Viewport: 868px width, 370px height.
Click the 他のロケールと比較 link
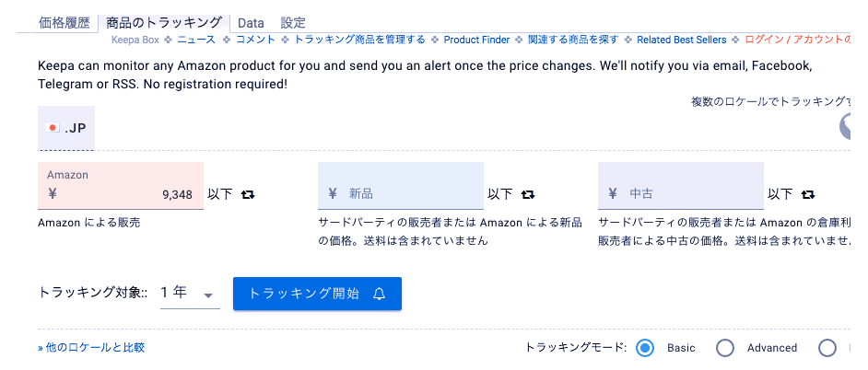click(x=91, y=348)
